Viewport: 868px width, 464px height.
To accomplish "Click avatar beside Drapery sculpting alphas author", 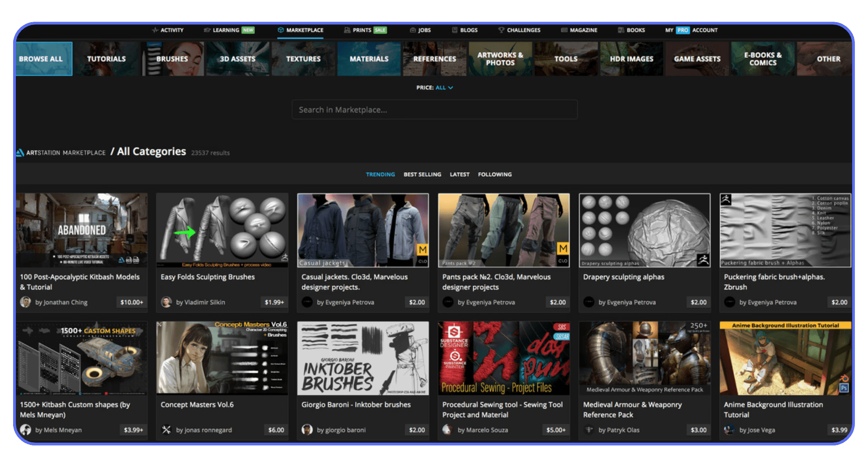I will click(589, 302).
